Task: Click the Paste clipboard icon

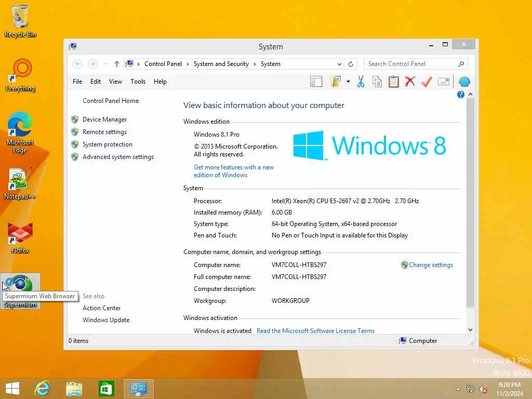Action: pos(394,82)
